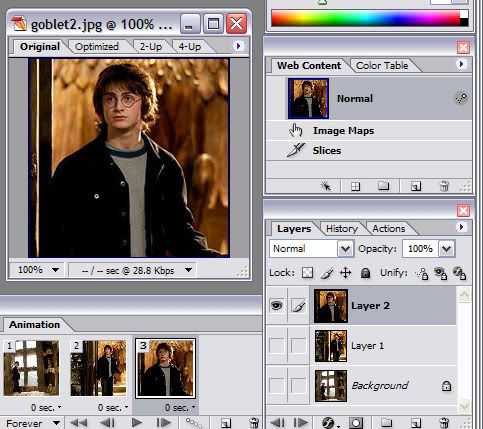Create a new layer set folder
Viewport: 483px width, 429px height.
(386, 423)
